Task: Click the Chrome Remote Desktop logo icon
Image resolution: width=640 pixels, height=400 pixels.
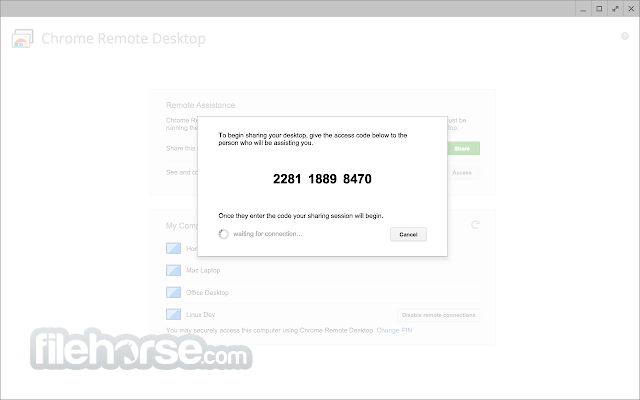Action: click(22, 38)
